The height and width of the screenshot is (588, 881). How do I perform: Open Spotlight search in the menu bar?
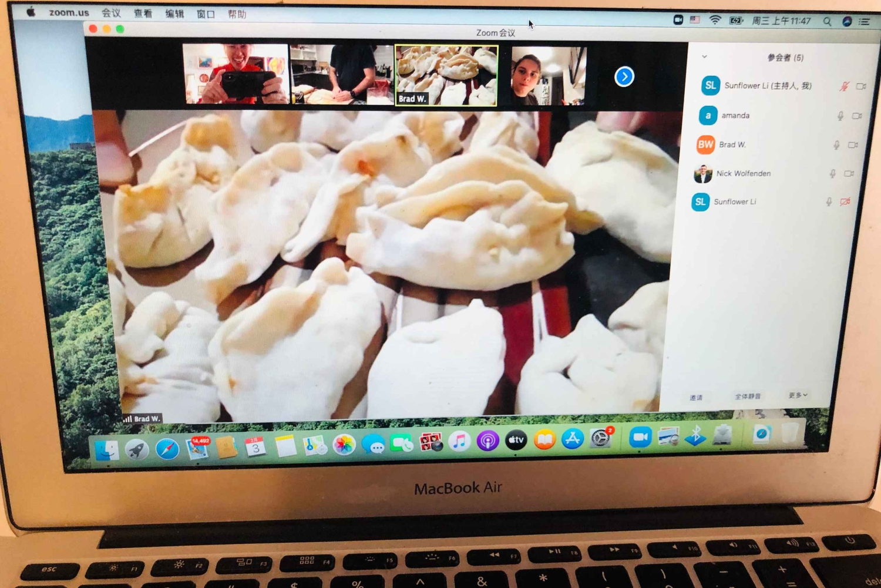[x=827, y=22]
